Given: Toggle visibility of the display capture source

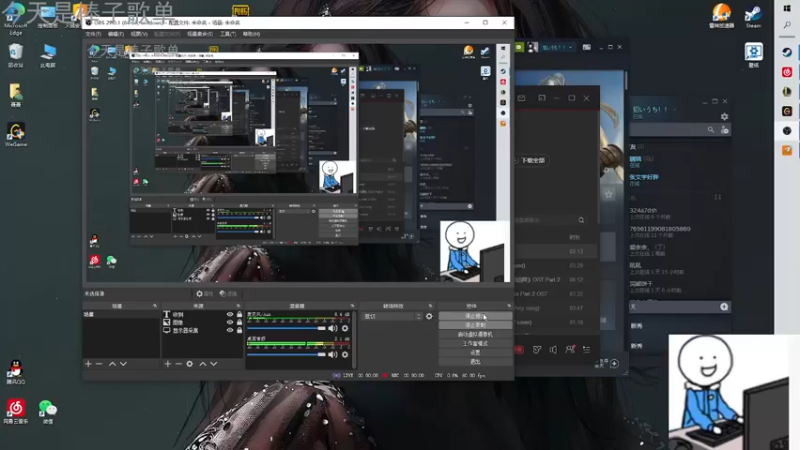Looking at the screenshot, I should [230, 330].
